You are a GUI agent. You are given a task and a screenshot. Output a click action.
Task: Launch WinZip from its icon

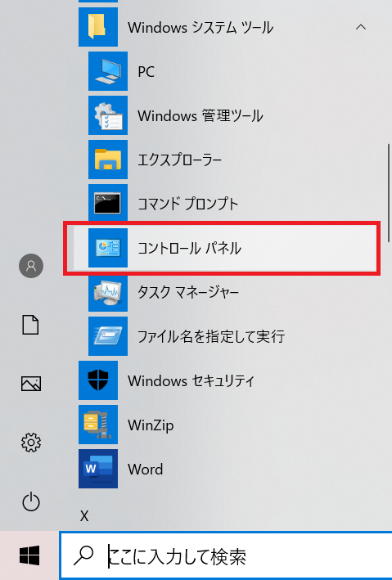(98, 425)
